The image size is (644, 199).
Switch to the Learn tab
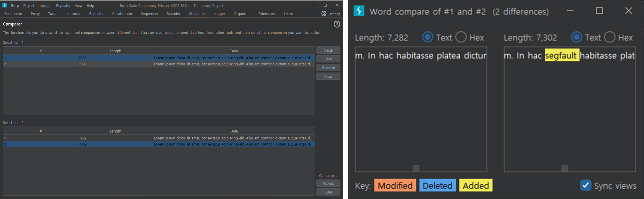tap(289, 14)
